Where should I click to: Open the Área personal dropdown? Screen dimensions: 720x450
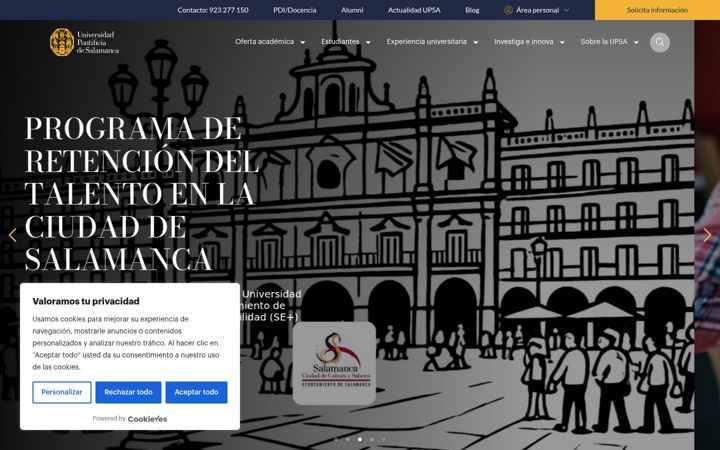coord(536,10)
